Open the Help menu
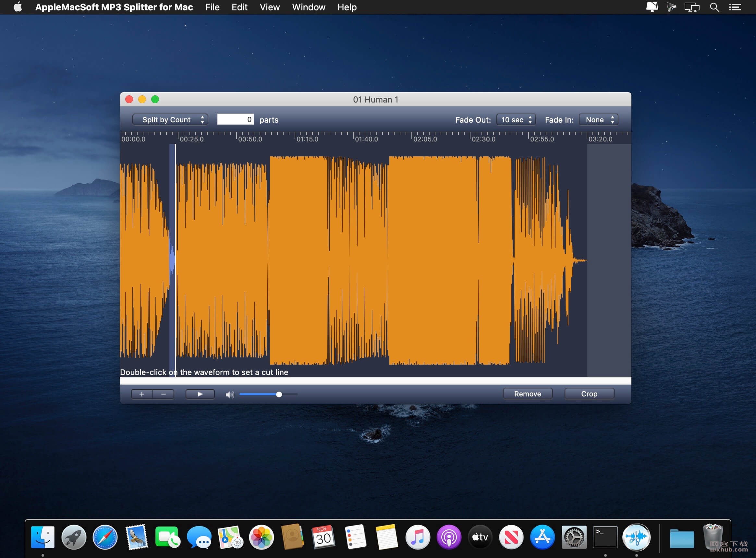756x558 pixels. (x=347, y=7)
